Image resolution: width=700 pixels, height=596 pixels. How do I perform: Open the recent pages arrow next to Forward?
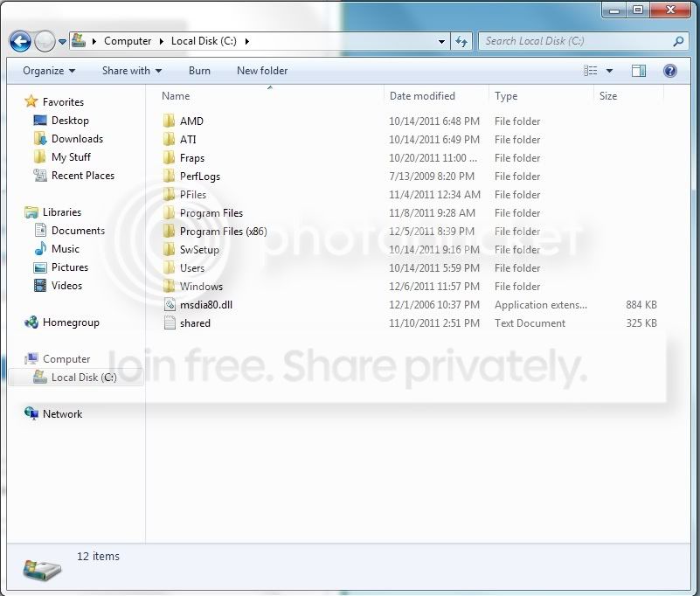click(63, 42)
